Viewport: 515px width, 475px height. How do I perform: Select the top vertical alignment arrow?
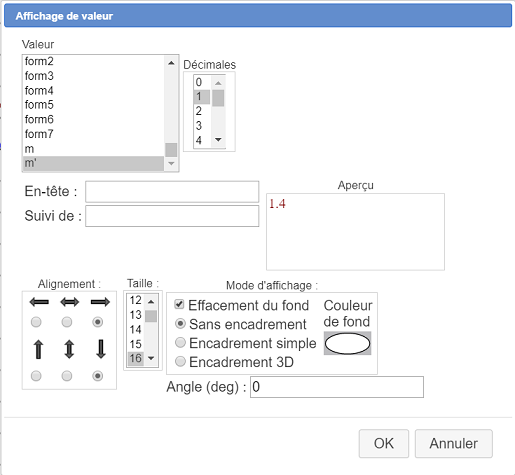pos(39,349)
